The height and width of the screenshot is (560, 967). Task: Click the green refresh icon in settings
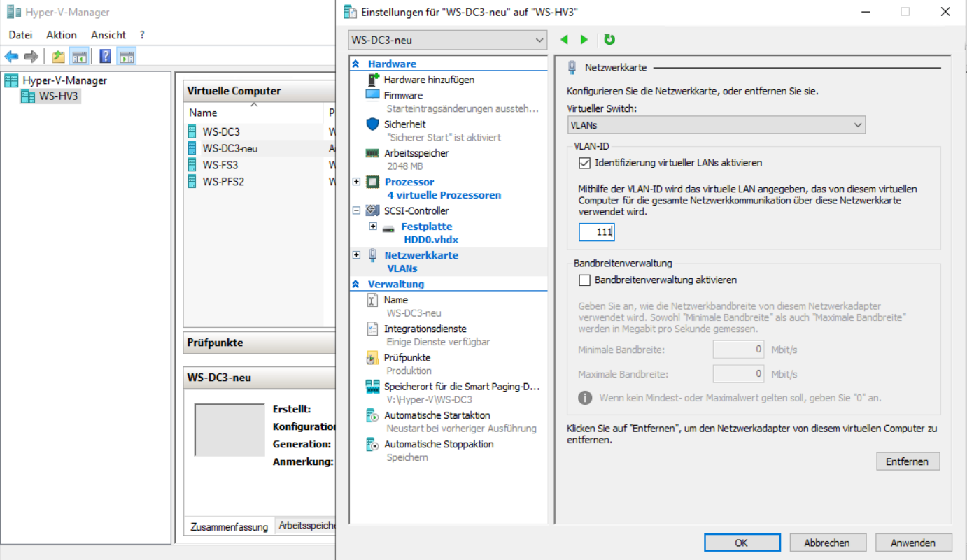(609, 40)
